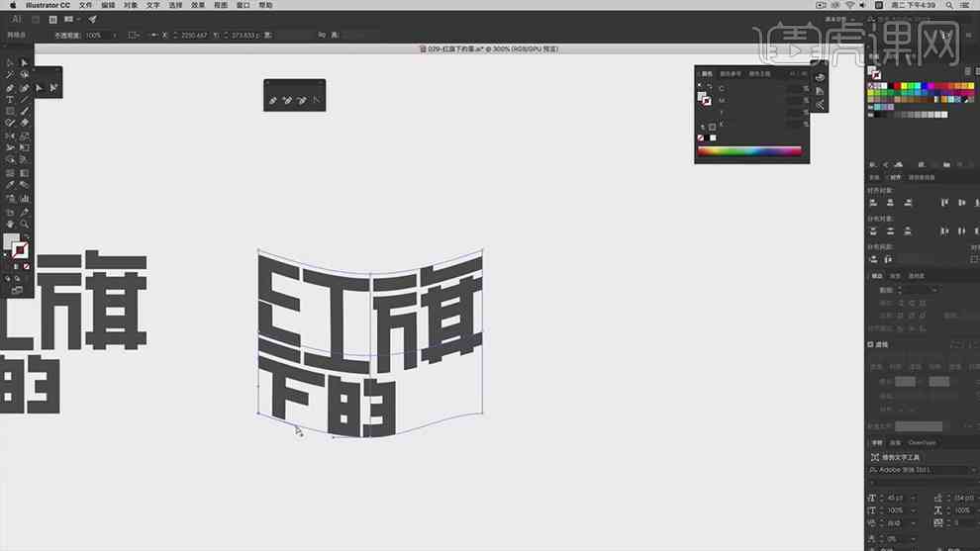Image resolution: width=980 pixels, height=551 pixels.
Task: Open the 文件 menu
Action: pyautogui.click(x=85, y=5)
